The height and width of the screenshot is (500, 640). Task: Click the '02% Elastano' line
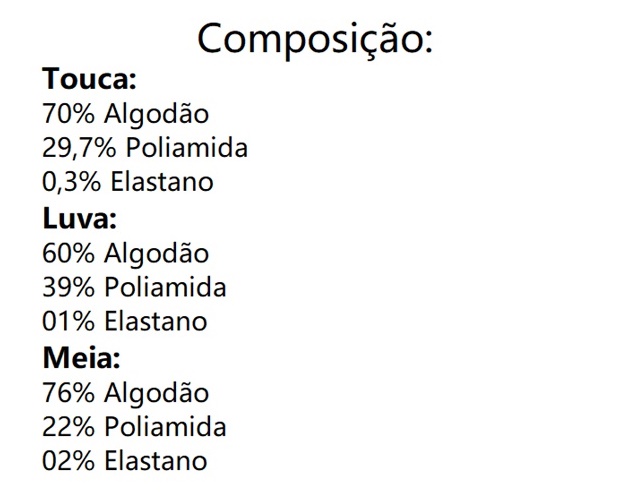point(125,461)
